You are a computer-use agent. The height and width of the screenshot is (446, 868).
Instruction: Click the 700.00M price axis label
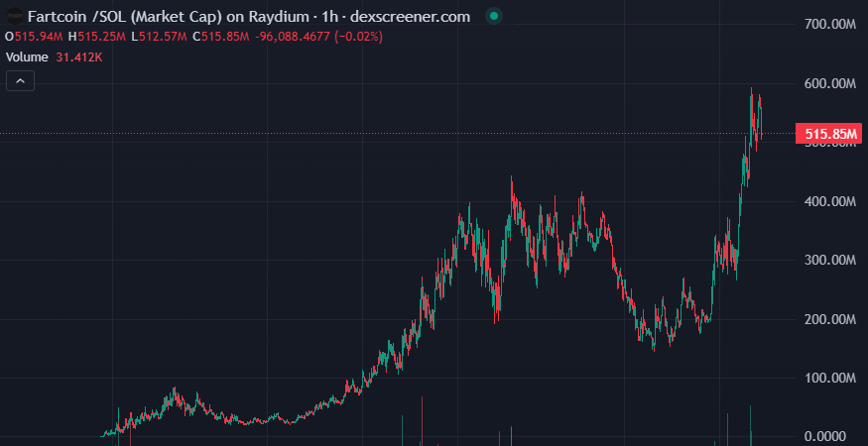pyautogui.click(x=831, y=25)
